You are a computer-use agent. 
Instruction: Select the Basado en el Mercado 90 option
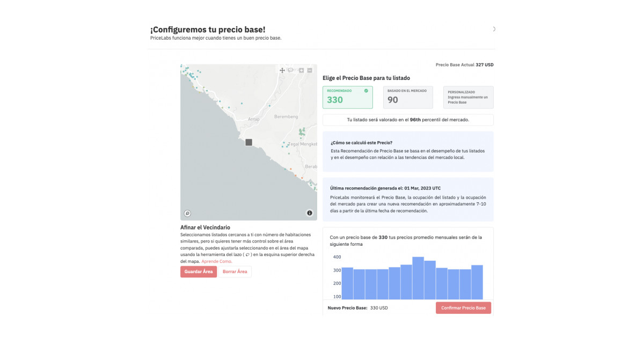tap(408, 97)
